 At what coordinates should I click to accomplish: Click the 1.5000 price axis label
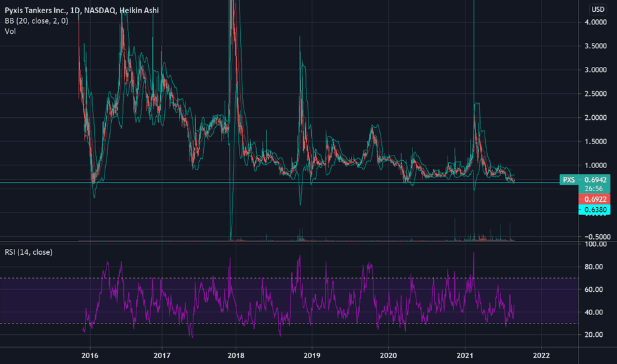595,142
